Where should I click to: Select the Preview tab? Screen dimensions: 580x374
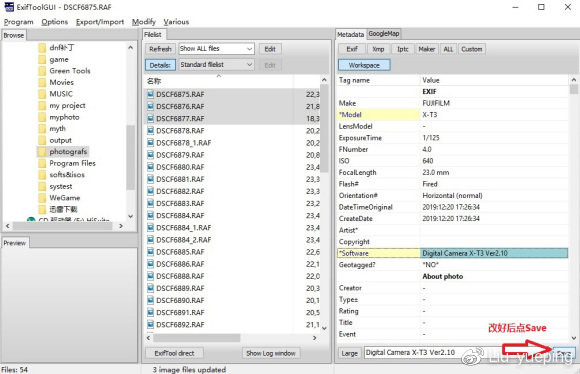pyautogui.click(x=15, y=243)
